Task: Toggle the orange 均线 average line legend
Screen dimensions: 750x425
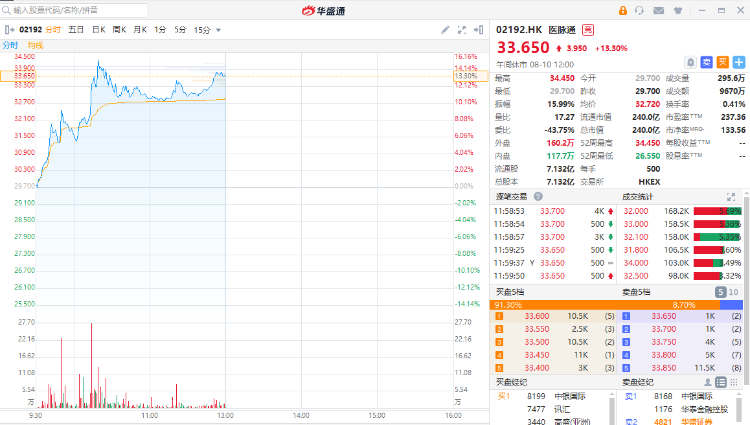Action: click(35, 45)
